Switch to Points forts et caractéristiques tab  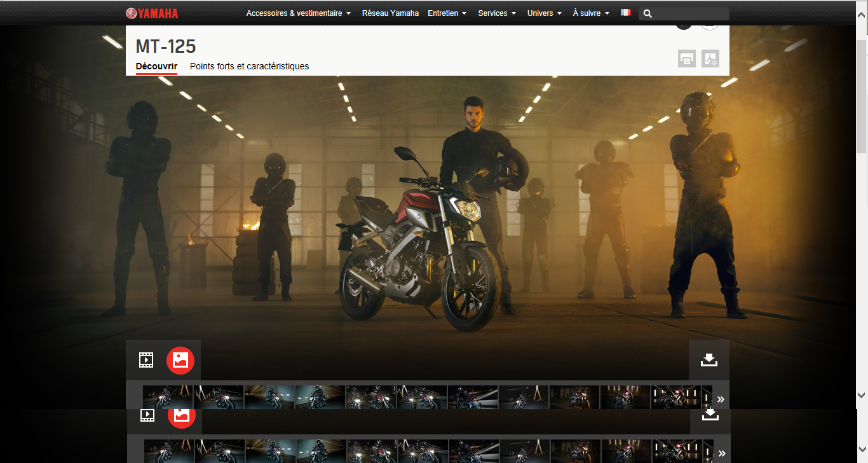[250, 66]
